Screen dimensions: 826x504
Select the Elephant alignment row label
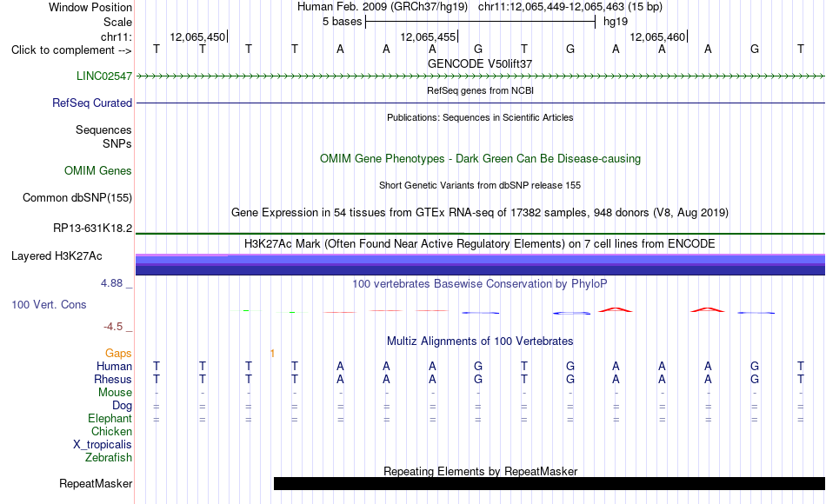click(x=110, y=418)
